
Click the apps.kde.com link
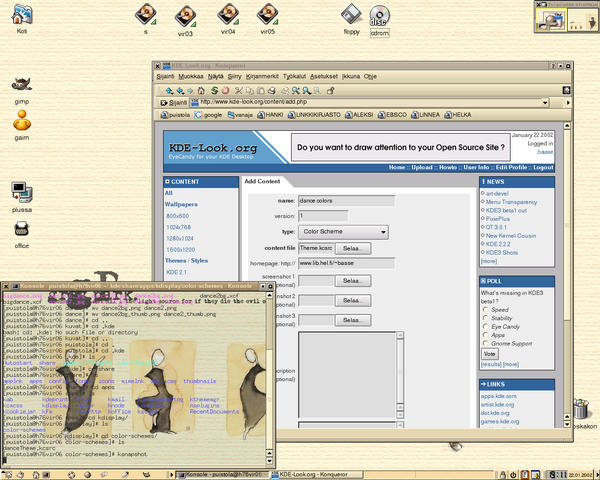(x=499, y=396)
